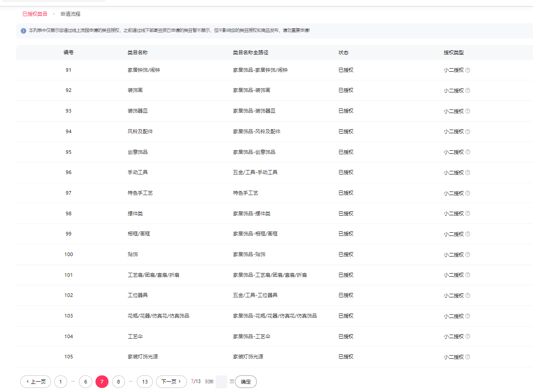This screenshot has height=392, width=533.
Task: Jump to last page 13
Action: coord(144,382)
